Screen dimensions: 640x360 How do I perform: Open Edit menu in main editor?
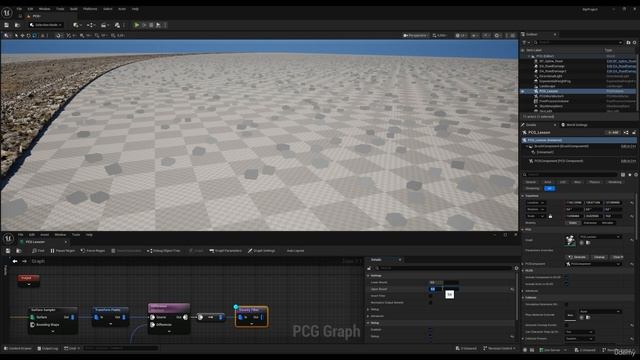click(x=30, y=9)
